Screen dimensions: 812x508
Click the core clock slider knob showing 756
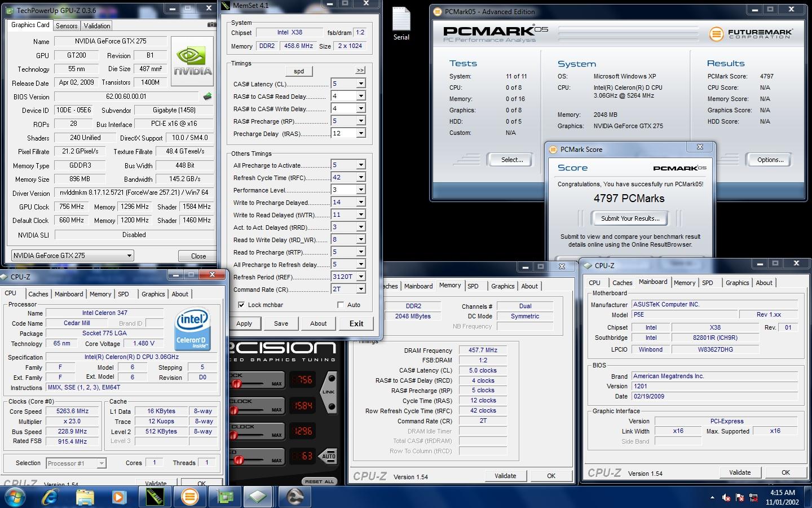pos(237,383)
